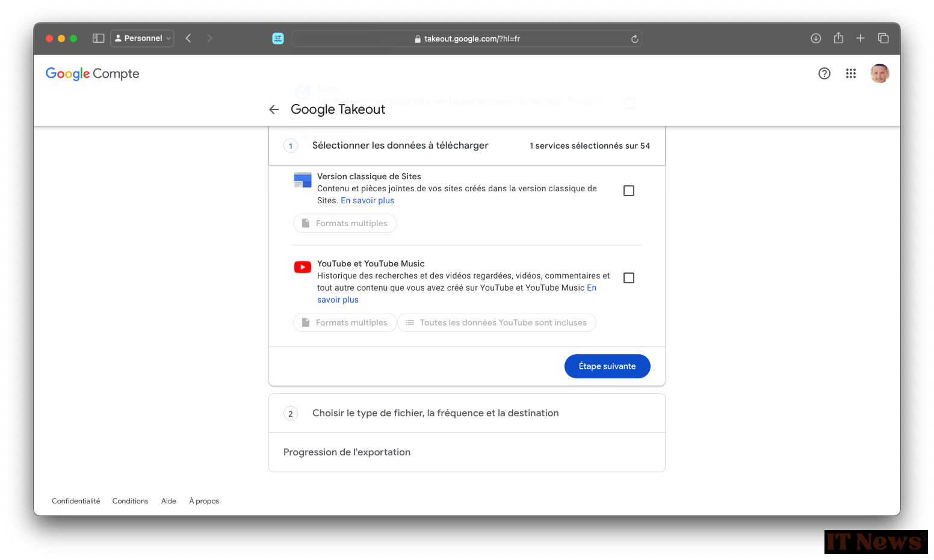934x560 pixels.
Task: Check YouTube et YouTube Music checkbox
Action: point(629,278)
